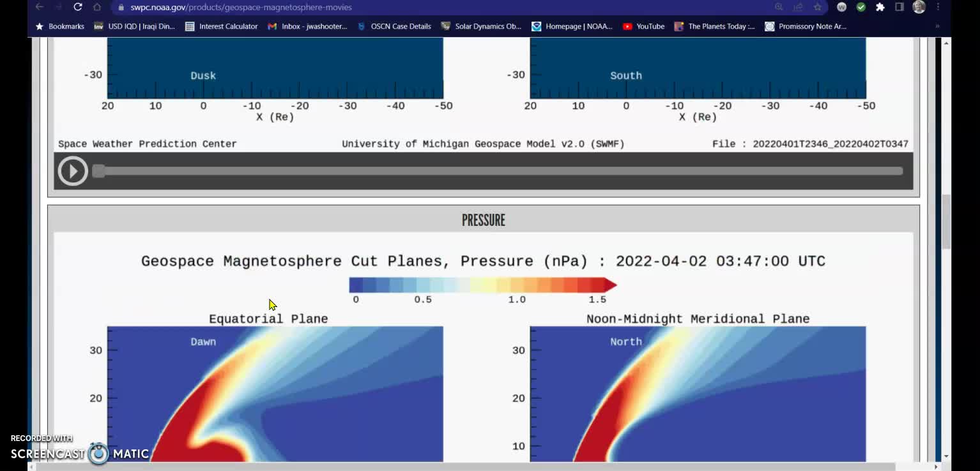Reload the page with refresh icon
The image size is (980, 471).
[78, 7]
